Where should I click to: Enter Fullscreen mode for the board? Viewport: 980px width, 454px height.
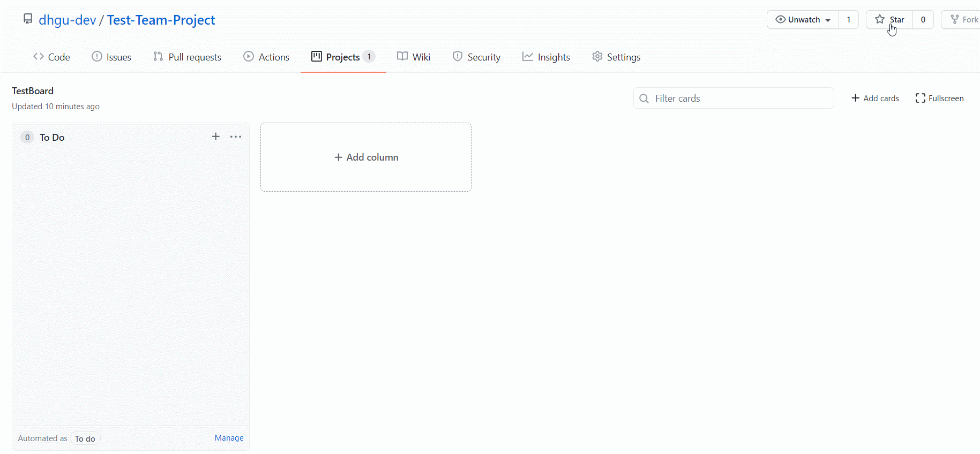(x=939, y=98)
